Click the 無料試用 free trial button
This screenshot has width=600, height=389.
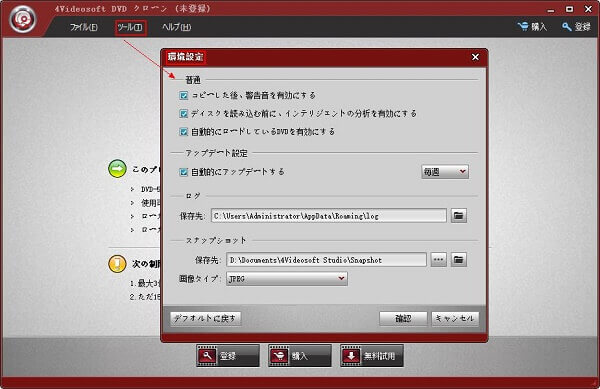372,356
